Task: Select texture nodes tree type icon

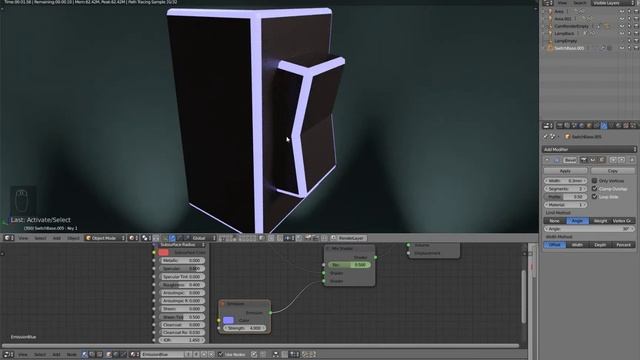Action: pyautogui.click(x=100, y=354)
